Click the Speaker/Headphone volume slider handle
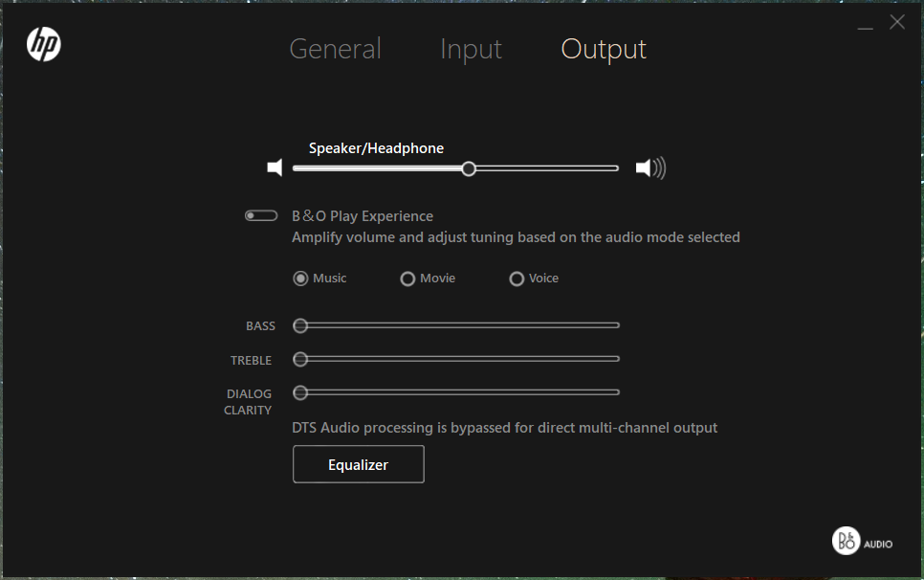The image size is (924, 580). click(x=469, y=168)
